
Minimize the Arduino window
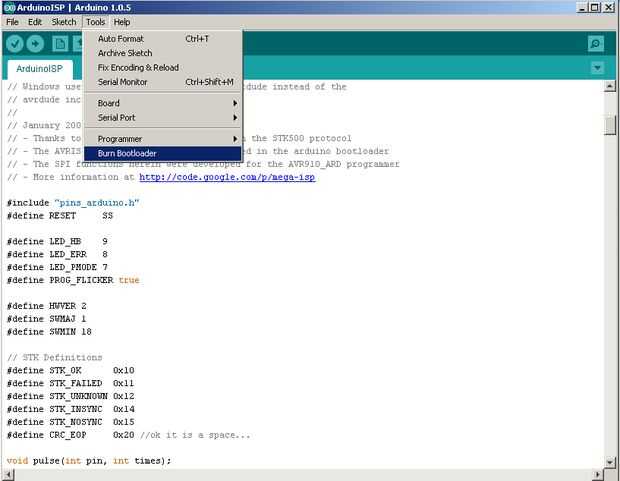point(582,7)
